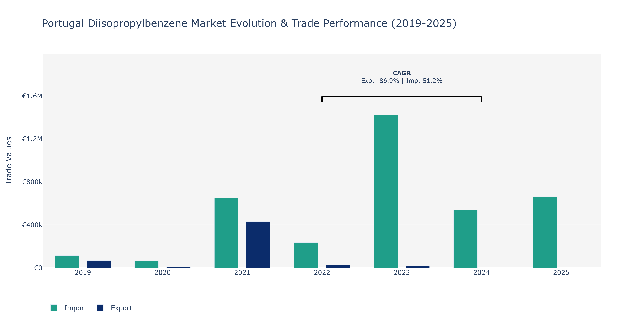Click the 2022 x-axis label
644x322 pixels.
tap(322, 272)
